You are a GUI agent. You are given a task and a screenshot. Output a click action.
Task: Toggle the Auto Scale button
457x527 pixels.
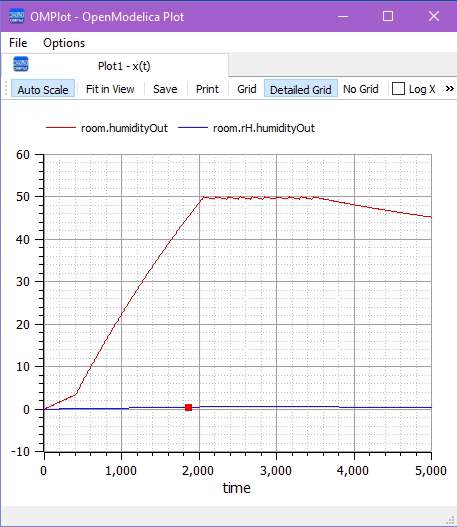click(x=43, y=89)
